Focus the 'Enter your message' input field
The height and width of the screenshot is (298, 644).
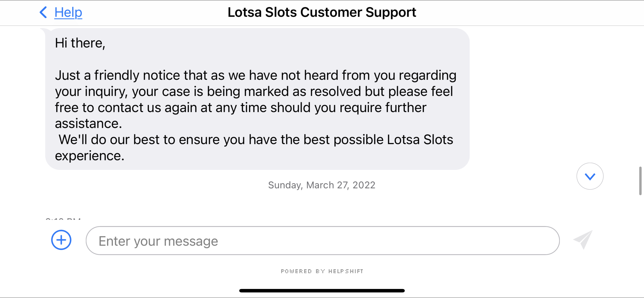322,241
